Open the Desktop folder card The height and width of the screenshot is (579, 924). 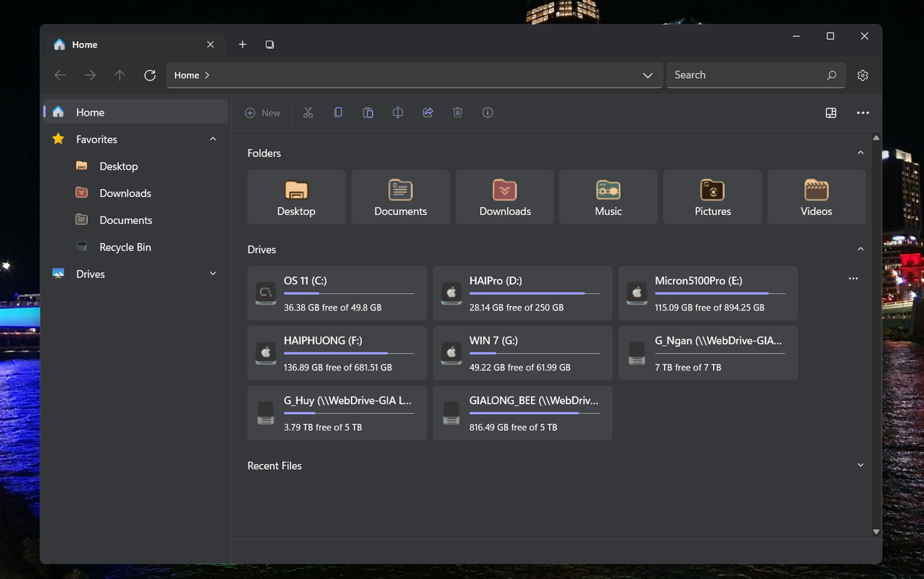(x=296, y=197)
